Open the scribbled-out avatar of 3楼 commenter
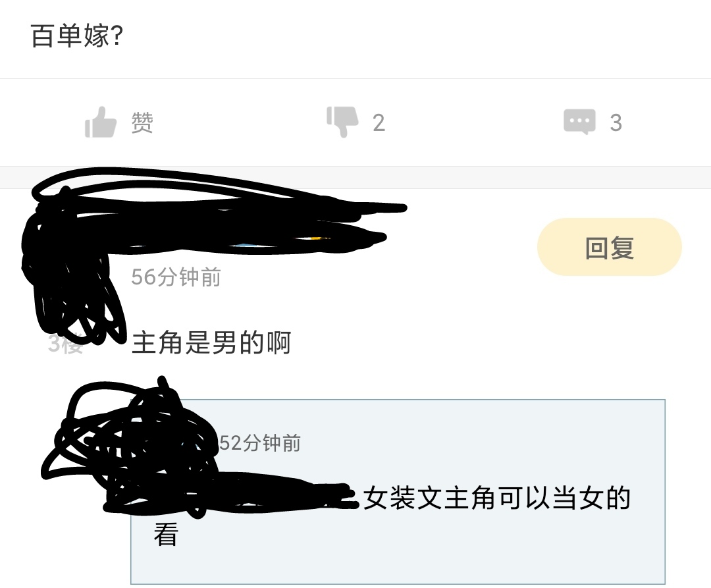Viewport: 711px width, 588px height. 72,267
